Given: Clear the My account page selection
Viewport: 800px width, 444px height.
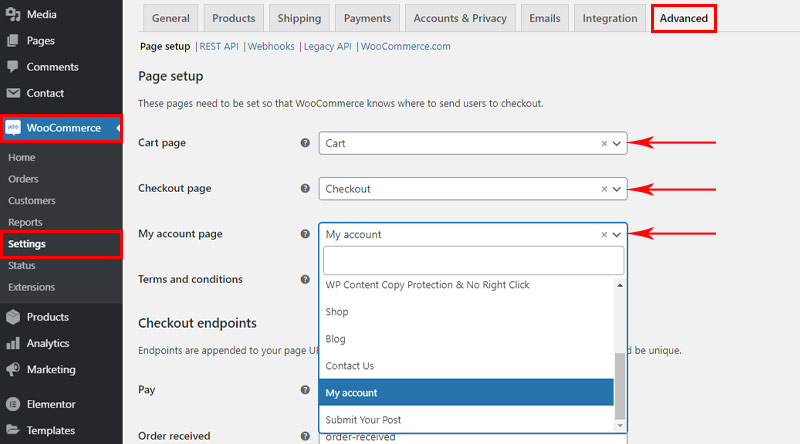Looking at the screenshot, I should [604, 234].
